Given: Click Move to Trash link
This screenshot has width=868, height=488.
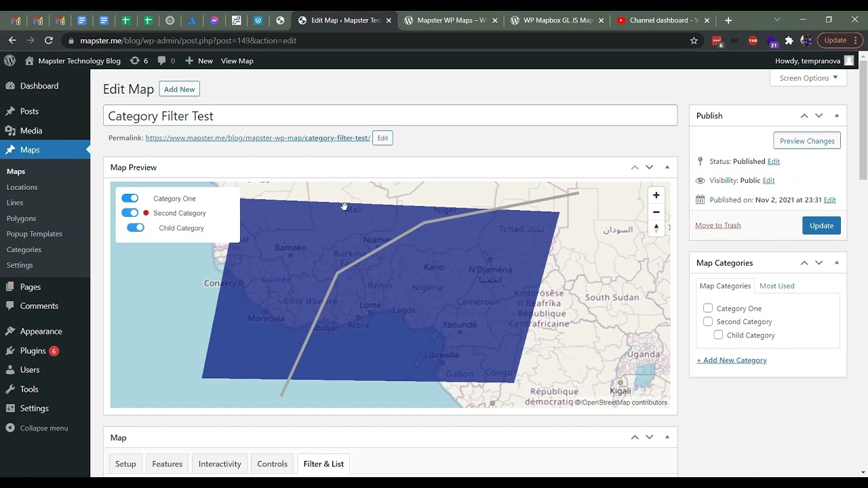Looking at the screenshot, I should (718, 225).
